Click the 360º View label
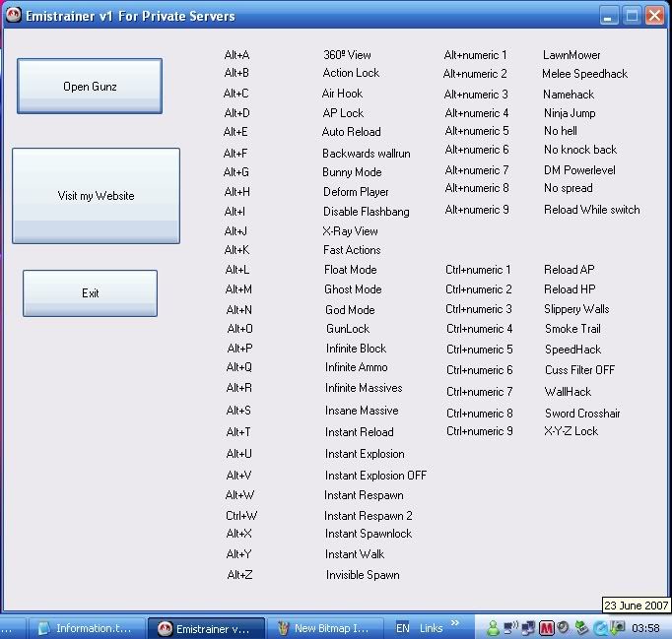672x639 pixels. (347, 55)
